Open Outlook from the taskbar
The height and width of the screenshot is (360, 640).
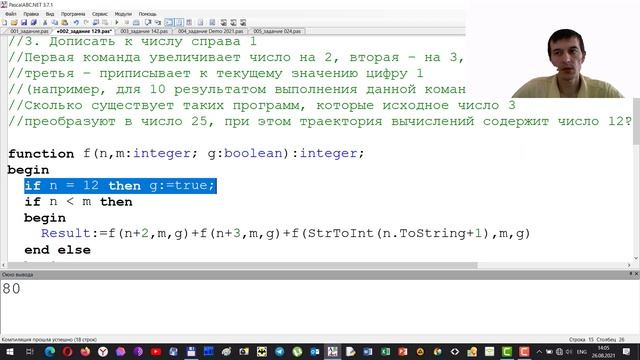pos(315,351)
